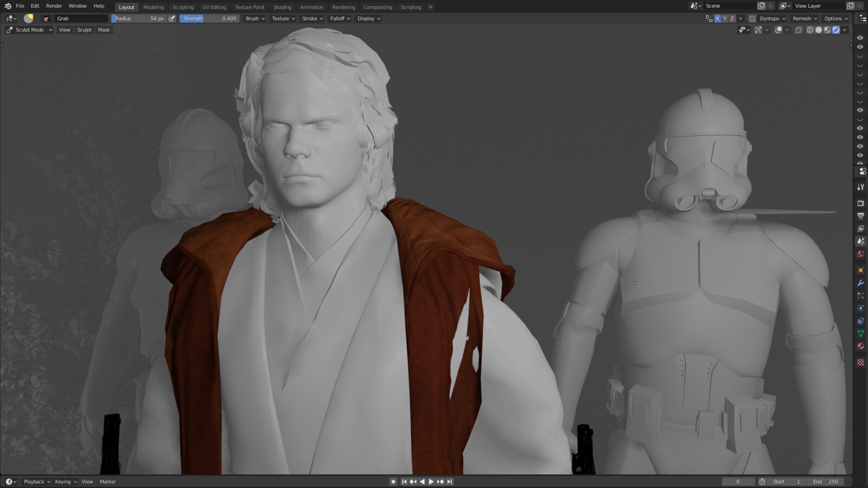Toggle the auto keying record button
Image resolution: width=868 pixels, height=488 pixels.
(393, 481)
